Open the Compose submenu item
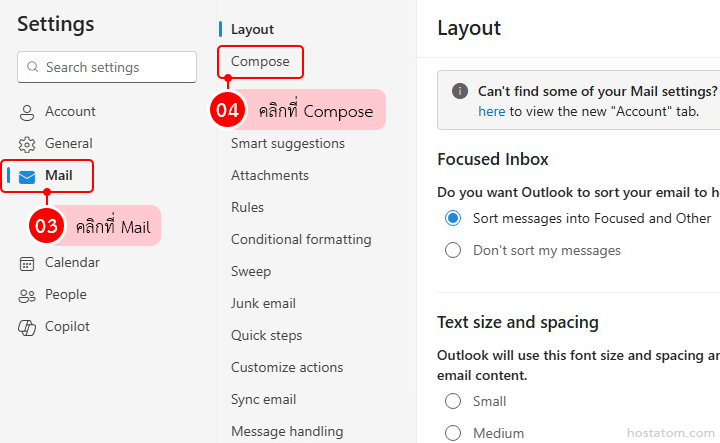Screen dimensions: 720x443 click(x=260, y=62)
